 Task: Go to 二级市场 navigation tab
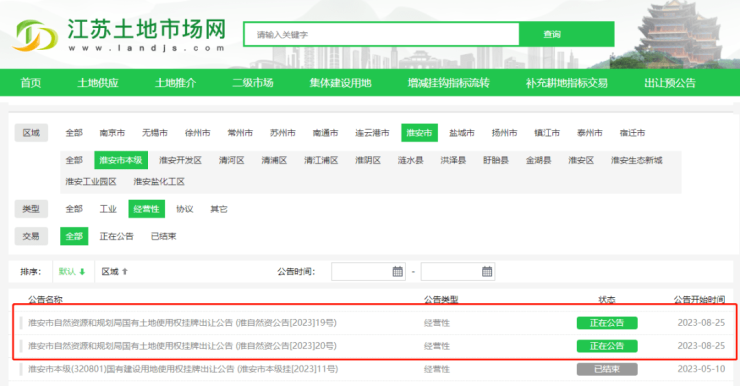[253, 83]
